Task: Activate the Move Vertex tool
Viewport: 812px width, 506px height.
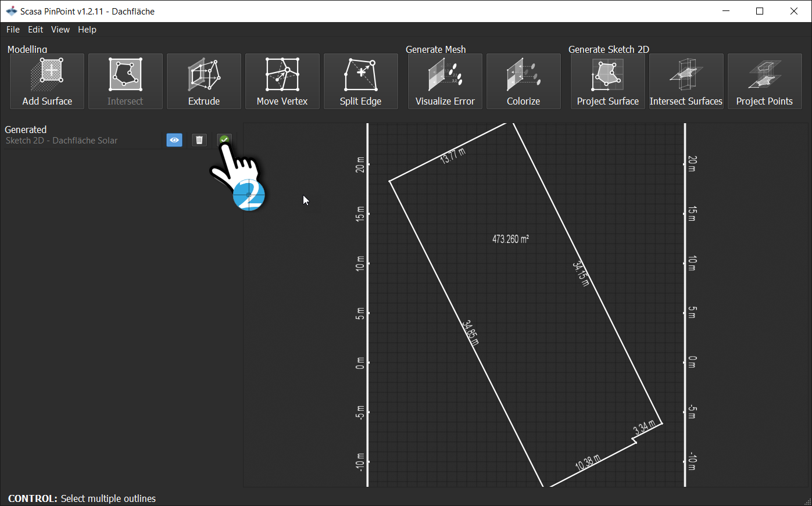Action: [282, 81]
